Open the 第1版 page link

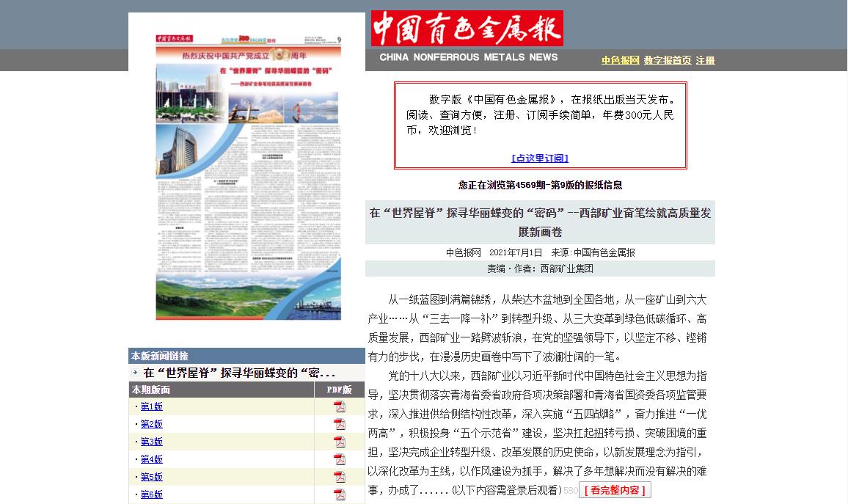point(151,406)
